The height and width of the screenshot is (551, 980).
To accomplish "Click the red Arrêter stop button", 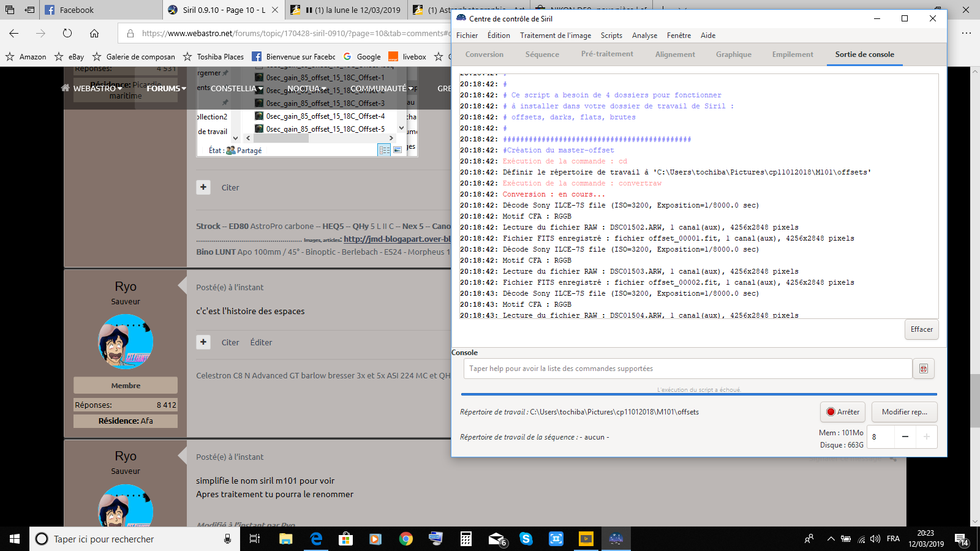I will point(843,412).
